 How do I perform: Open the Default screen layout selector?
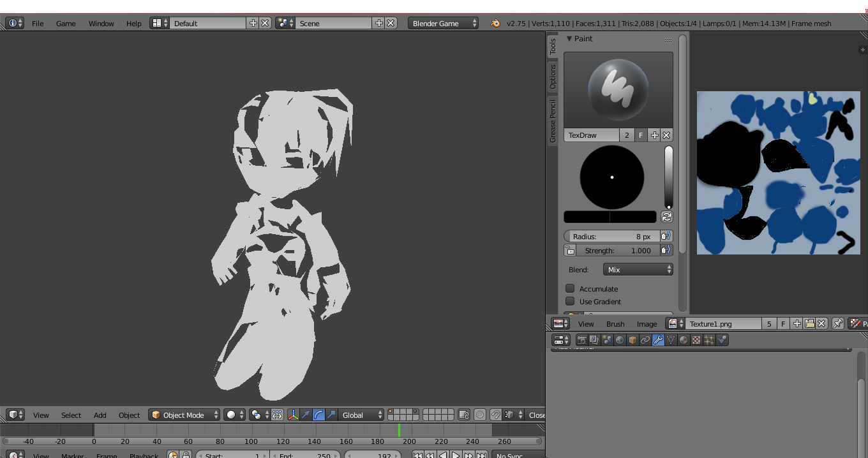[160, 23]
